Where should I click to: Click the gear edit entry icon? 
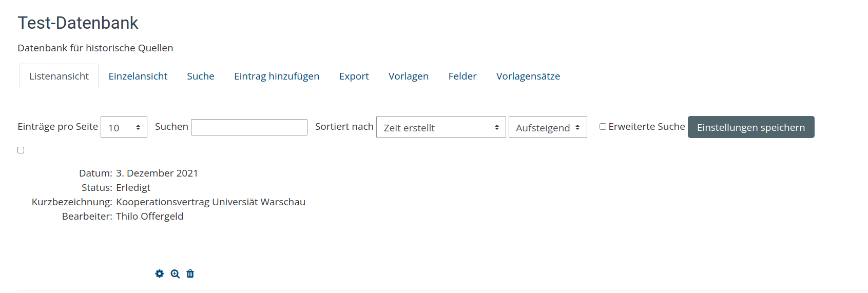point(160,274)
